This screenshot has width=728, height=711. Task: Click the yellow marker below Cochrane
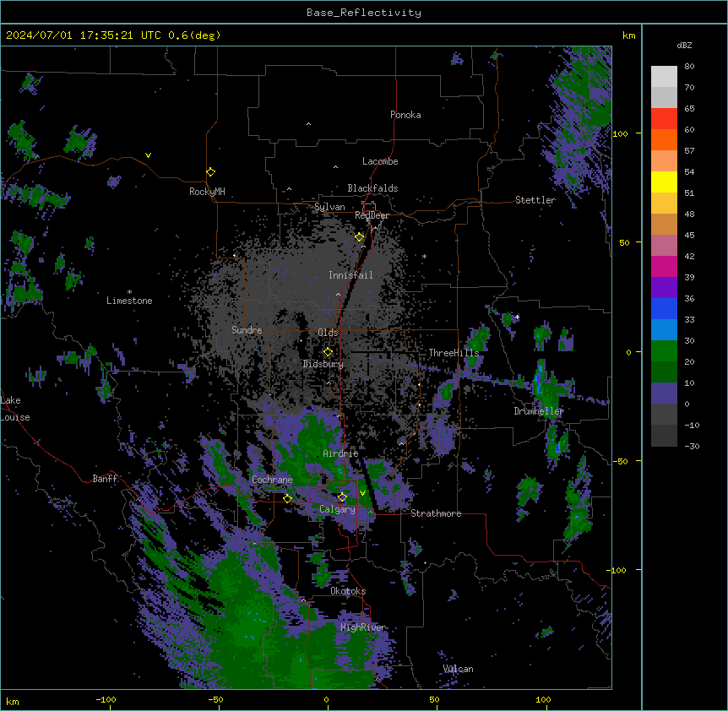(x=287, y=498)
